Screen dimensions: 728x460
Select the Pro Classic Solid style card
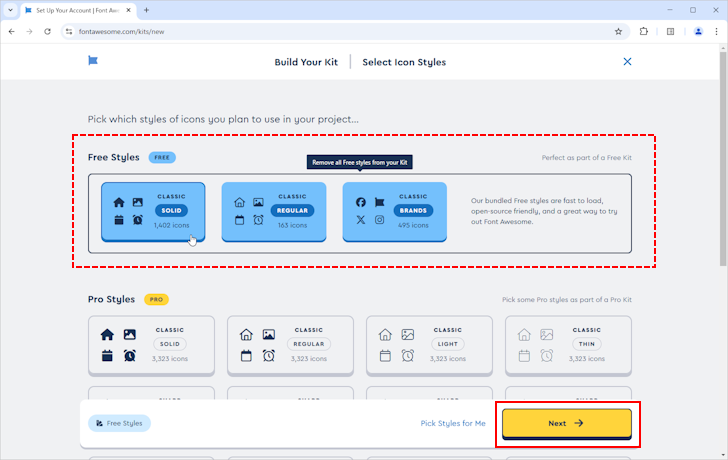[x=151, y=343]
